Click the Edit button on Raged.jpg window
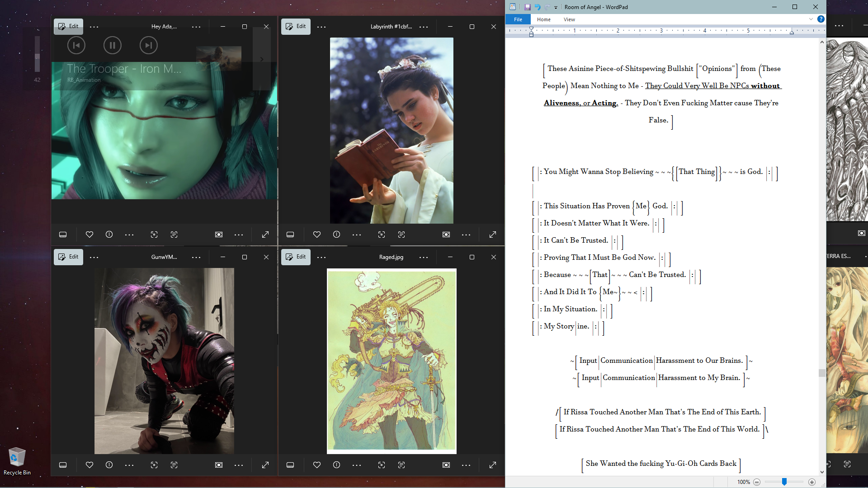Viewport: 868px width, 488px height. point(296,257)
